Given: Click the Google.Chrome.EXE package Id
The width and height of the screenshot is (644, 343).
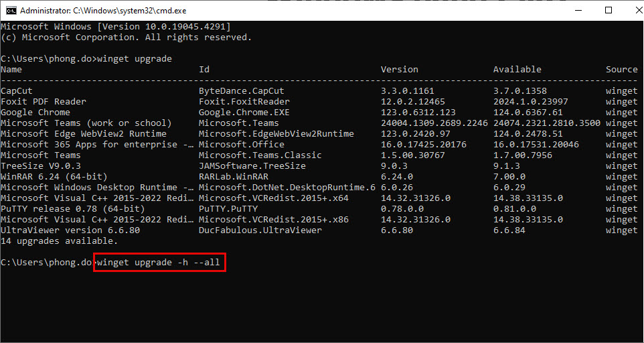Looking at the screenshot, I should [x=244, y=113].
